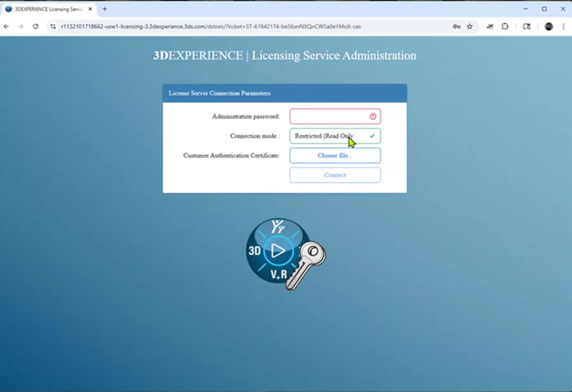The height and width of the screenshot is (392, 572).
Task: Click the URL address bar text
Action: [x=211, y=26]
